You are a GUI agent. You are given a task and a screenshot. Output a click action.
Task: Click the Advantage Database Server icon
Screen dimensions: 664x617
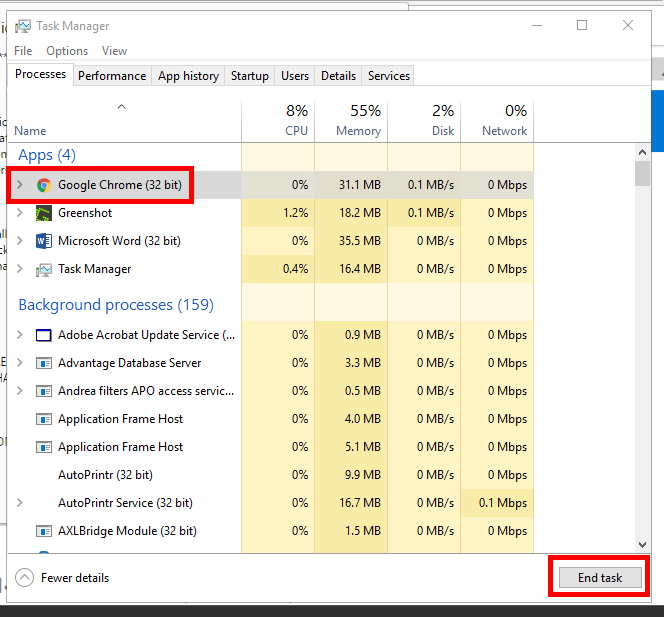pos(44,363)
